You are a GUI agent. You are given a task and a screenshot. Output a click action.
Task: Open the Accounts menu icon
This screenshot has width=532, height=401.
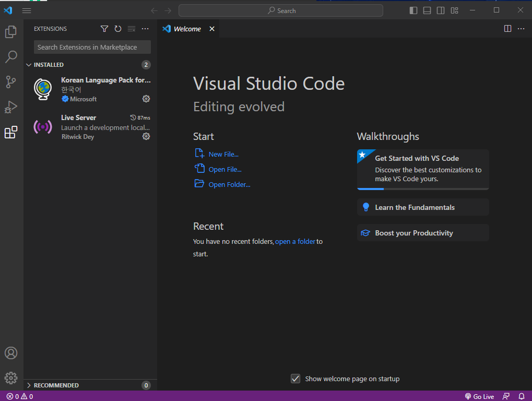click(x=11, y=353)
